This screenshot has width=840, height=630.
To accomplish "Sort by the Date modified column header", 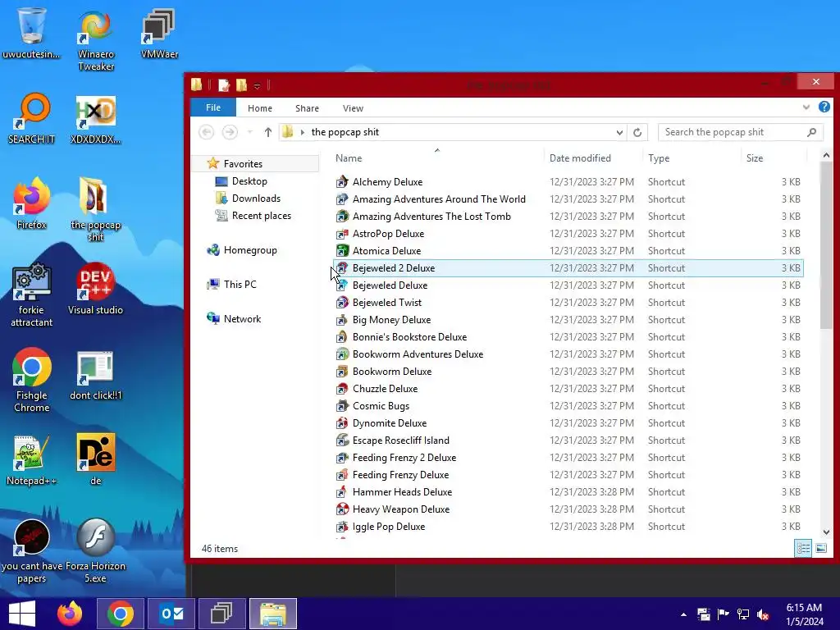I will tap(580, 158).
